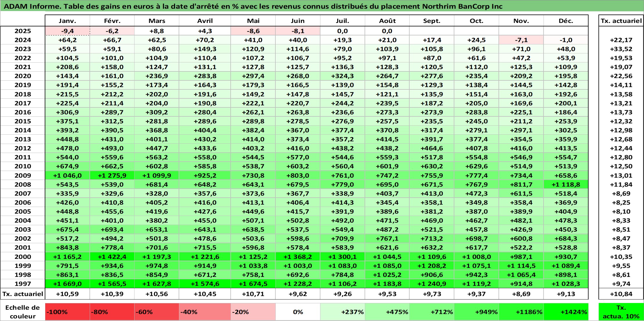
Task: Click cell +507,1 in 2004 row
Action: (x=253, y=221)
